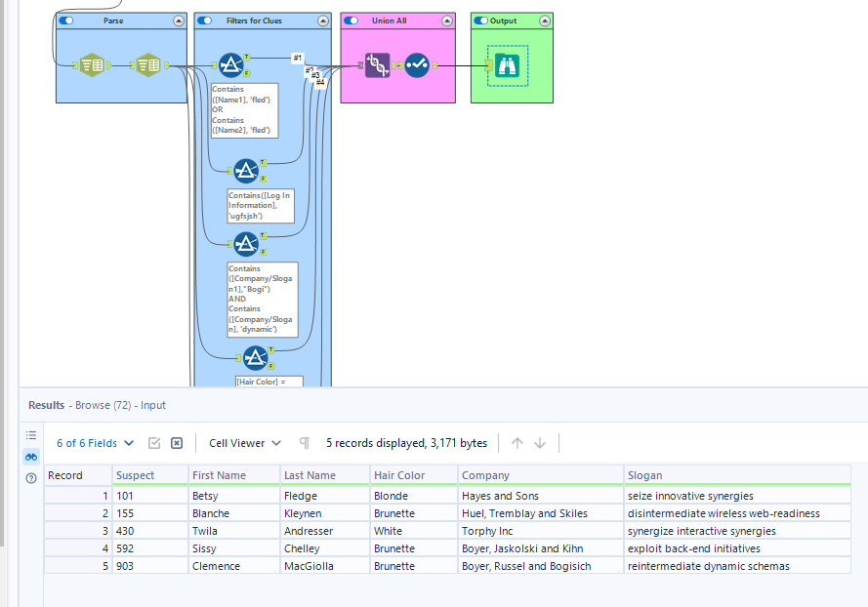
Task: Select the cell containing Torphy Inc
Action: coord(487,531)
